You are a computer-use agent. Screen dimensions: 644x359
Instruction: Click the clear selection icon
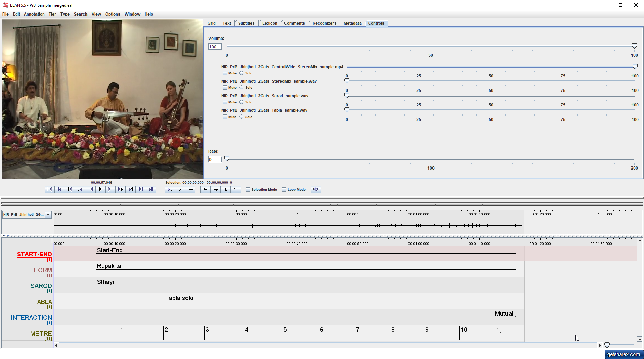180,189
